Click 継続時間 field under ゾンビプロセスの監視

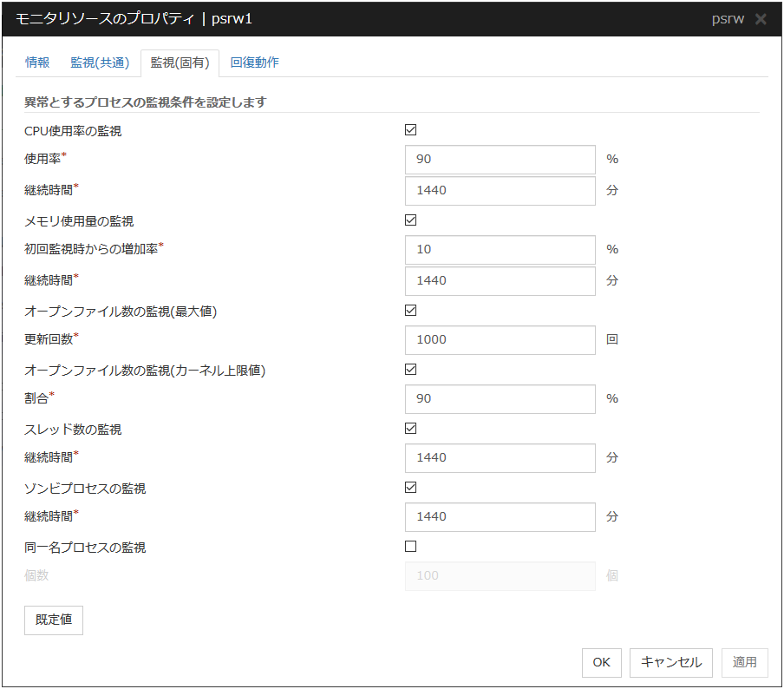click(500, 517)
